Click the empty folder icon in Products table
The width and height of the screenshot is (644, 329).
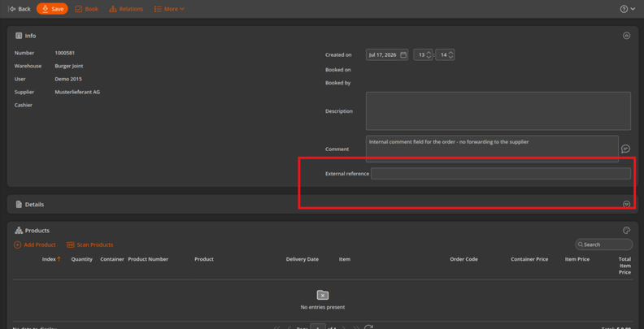(323, 295)
